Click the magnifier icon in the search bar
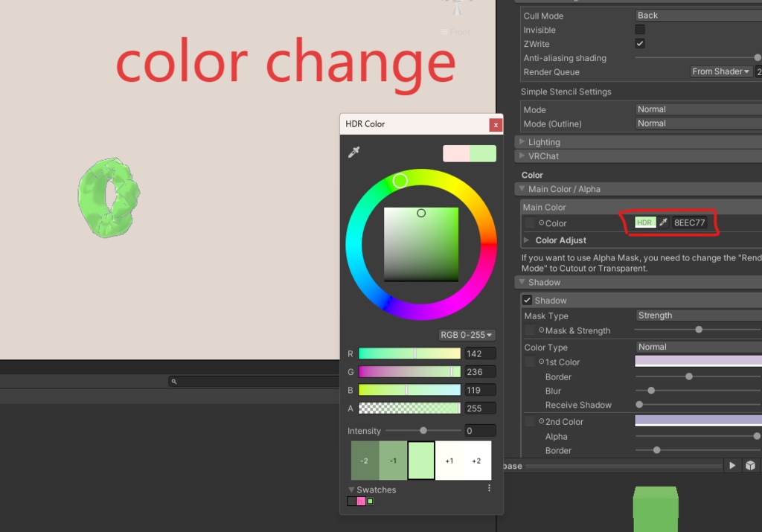762x532 pixels. [174, 382]
